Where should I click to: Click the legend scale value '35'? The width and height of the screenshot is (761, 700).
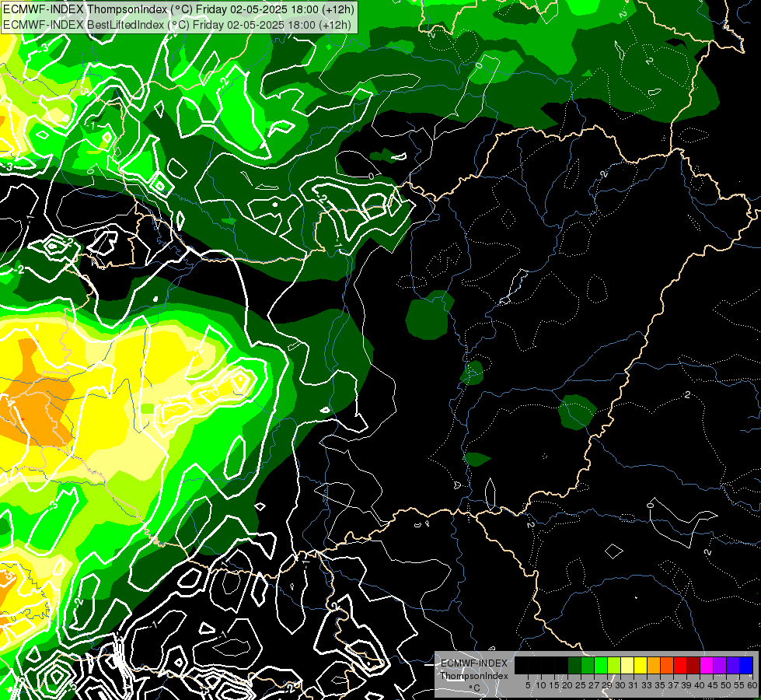pyautogui.click(x=660, y=685)
